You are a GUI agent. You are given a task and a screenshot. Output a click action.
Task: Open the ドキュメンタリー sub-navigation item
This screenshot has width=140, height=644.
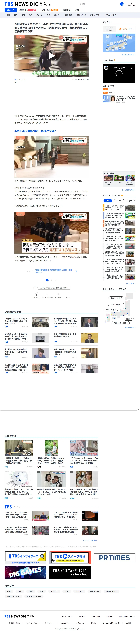111,15
